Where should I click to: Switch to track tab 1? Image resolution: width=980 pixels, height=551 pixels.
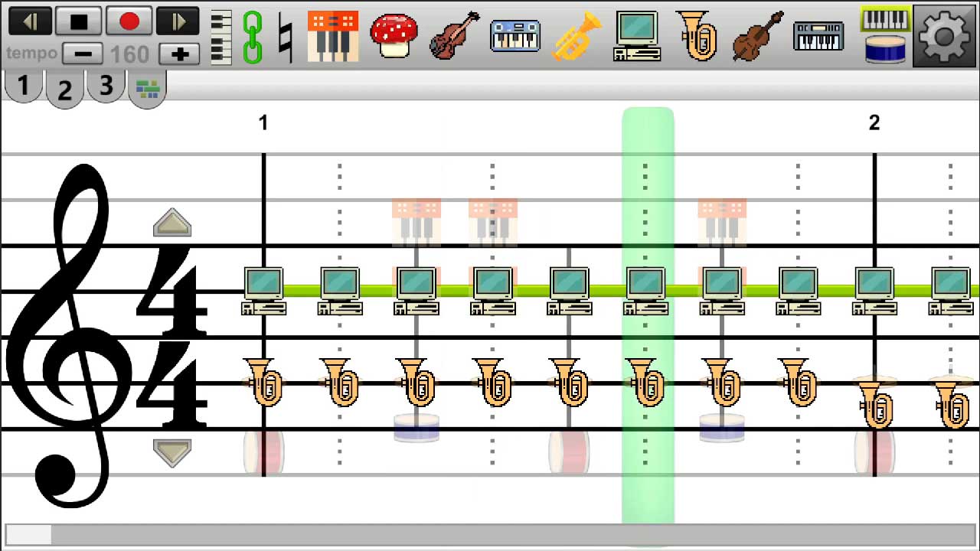[x=23, y=86]
